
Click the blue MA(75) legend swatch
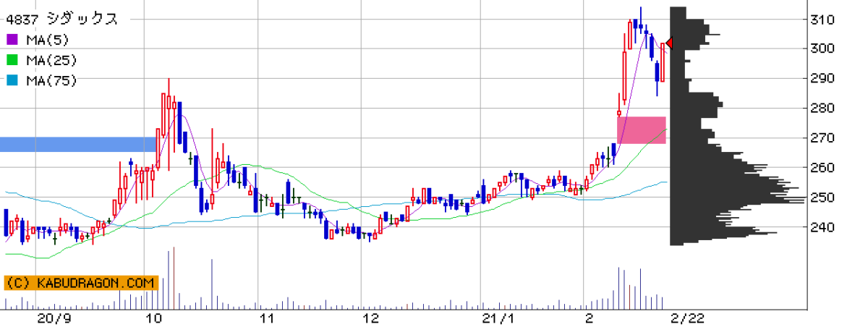click(11, 81)
